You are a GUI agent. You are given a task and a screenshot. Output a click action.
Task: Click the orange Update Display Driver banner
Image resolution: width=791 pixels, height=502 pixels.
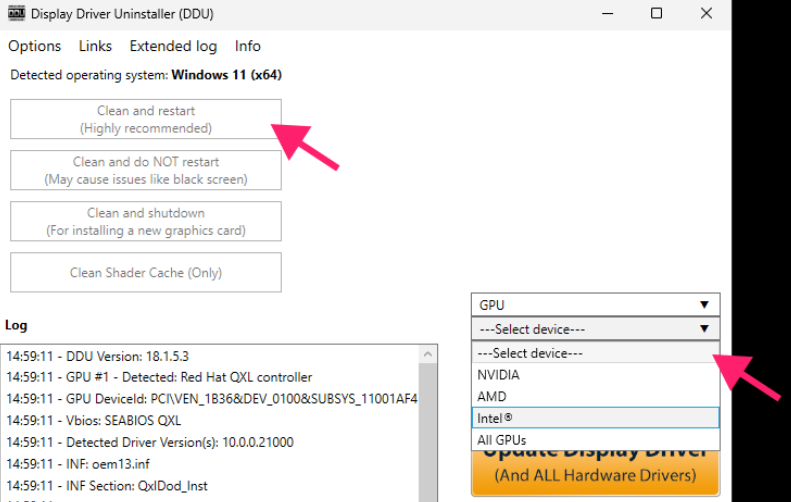coord(595,473)
